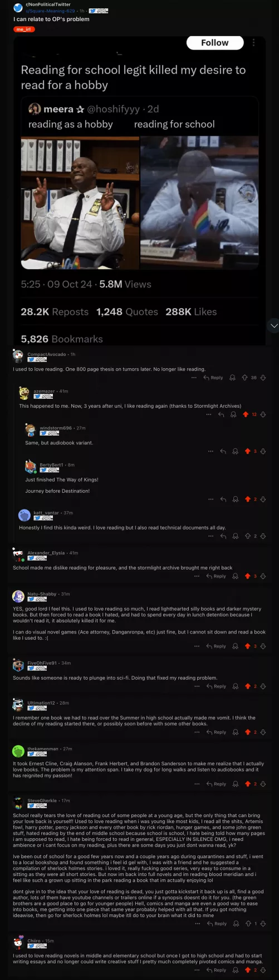Open more options on CompactAvocado's comment
This screenshot has width=279, height=980.
coord(194,378)
